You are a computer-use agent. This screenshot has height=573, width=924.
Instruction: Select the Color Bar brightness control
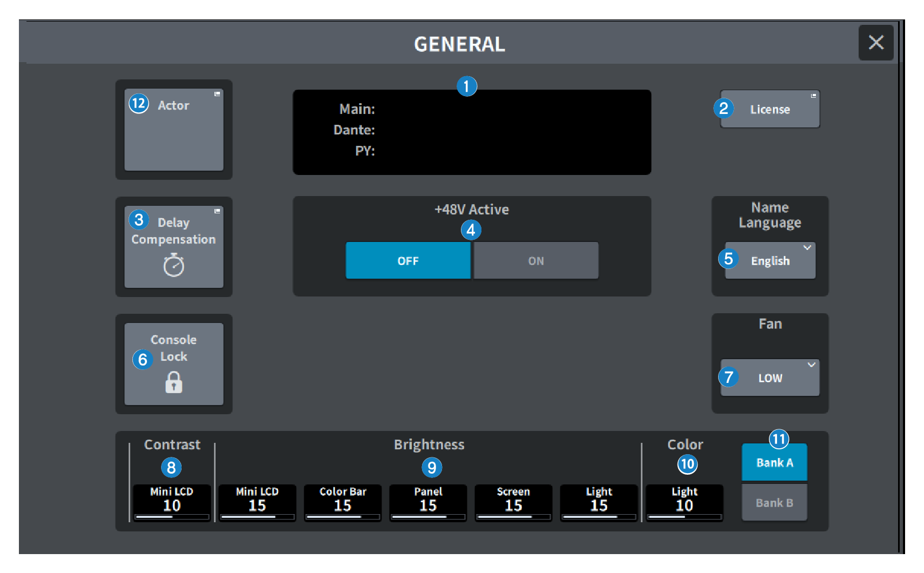click(x=343, y=502)
